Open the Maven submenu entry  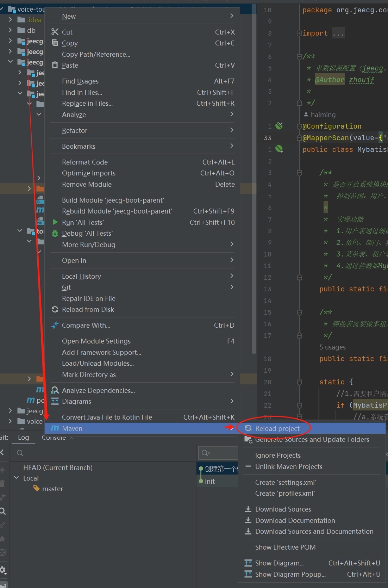point(72,428)
